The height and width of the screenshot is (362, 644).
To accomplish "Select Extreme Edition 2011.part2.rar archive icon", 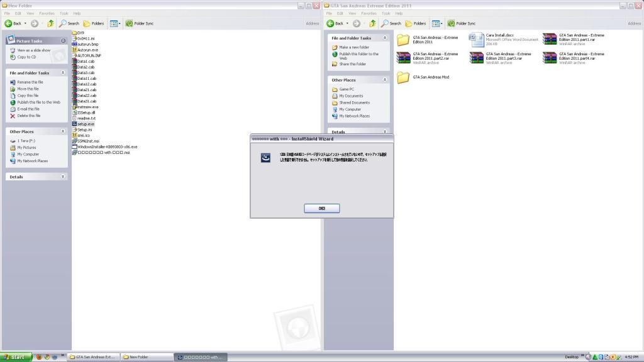I will (x=403, y=58).
